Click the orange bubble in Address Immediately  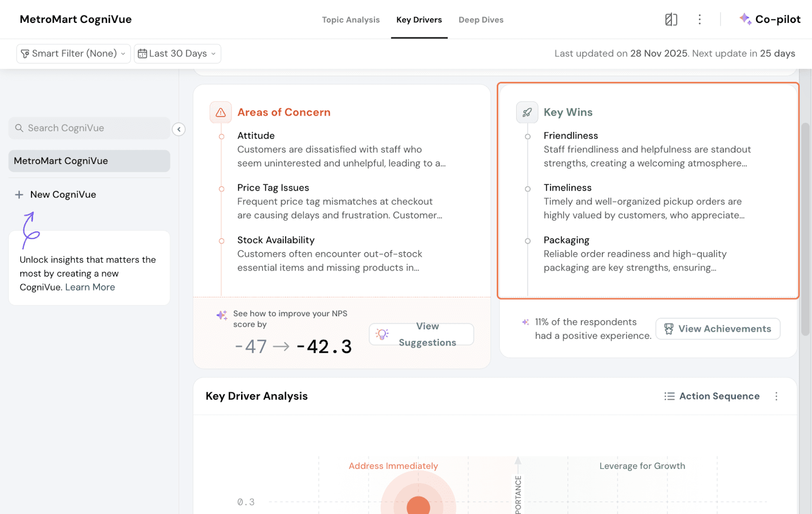coord(418,505)
